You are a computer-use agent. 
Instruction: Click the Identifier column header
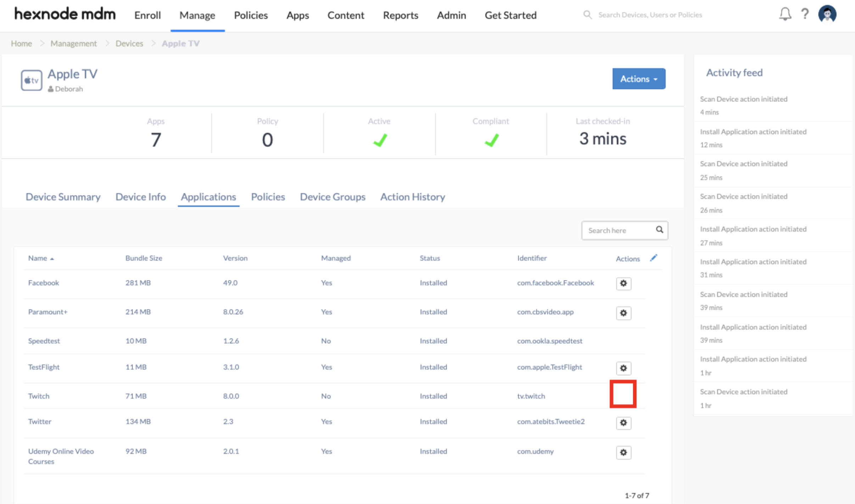[x=532, y=258]
